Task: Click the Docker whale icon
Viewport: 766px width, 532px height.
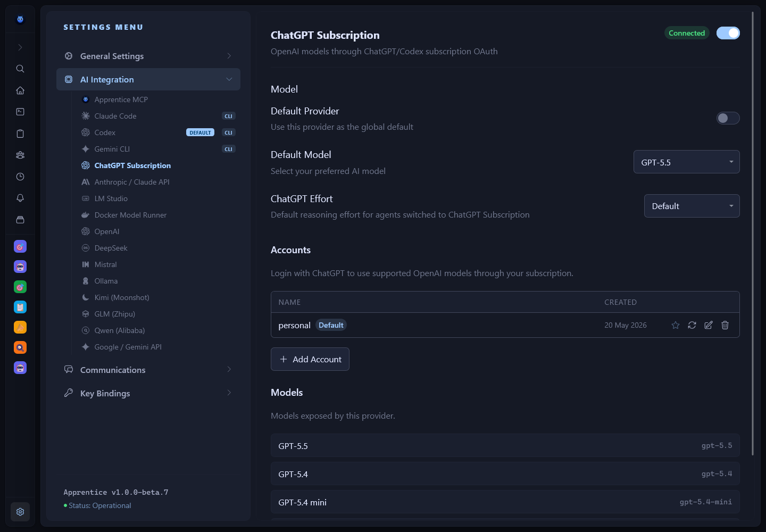Action: (86, 215)
